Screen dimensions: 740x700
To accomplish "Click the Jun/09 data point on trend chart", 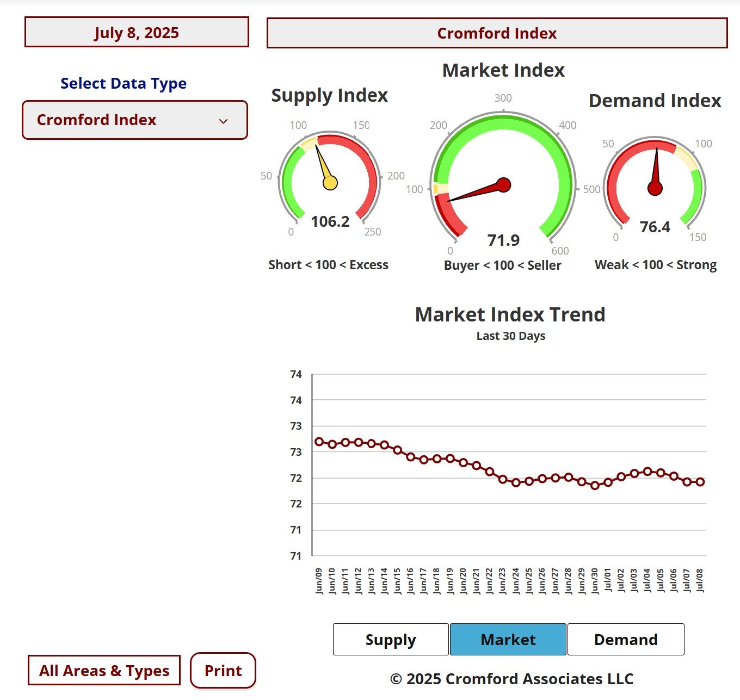I will [319, 442].
